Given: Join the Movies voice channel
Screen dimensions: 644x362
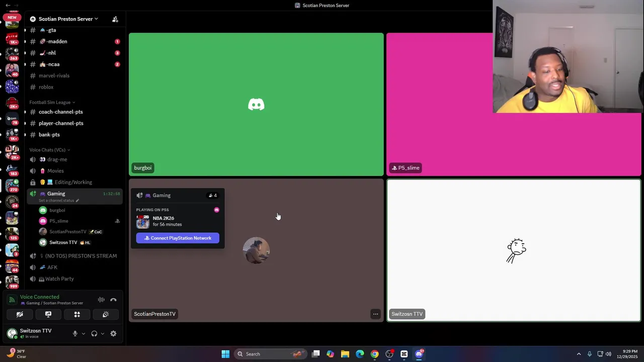Looking at the screenshot, I should click(x=74, y=171).
